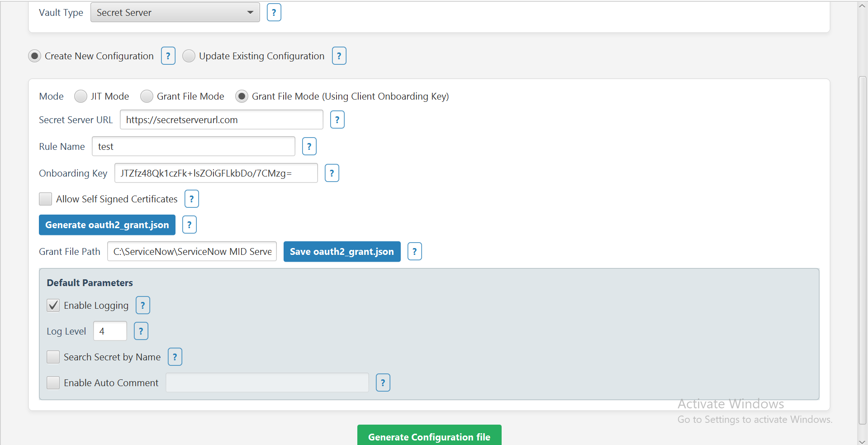Image resolution: width=868 pixels, height=445 pixels.
Task: Click help icon next to Vault Type dropdown
Action: click(274, 13)
